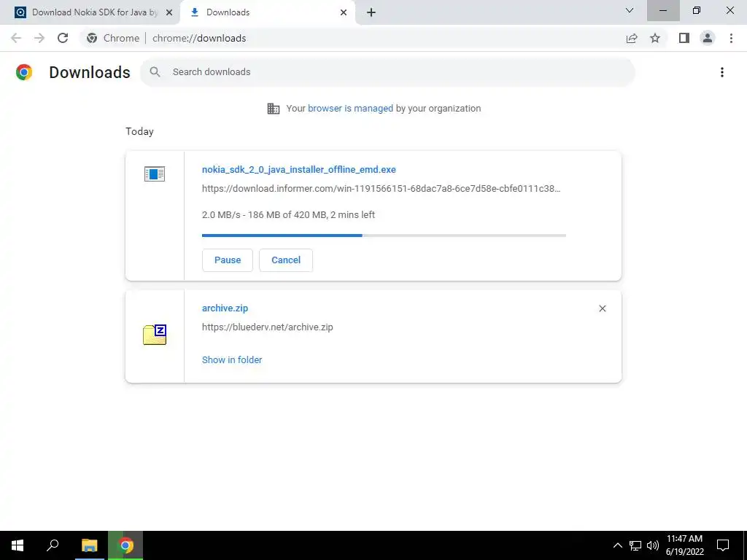Close the Downloads tab

(344, 12)
